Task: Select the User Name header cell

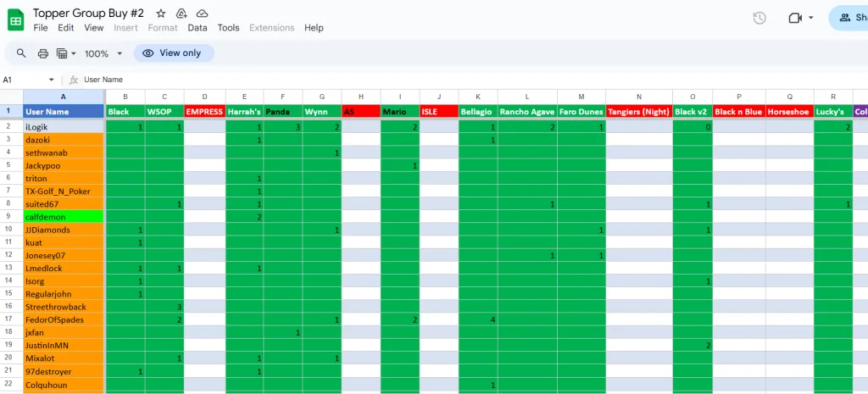Action: (63, 112)
